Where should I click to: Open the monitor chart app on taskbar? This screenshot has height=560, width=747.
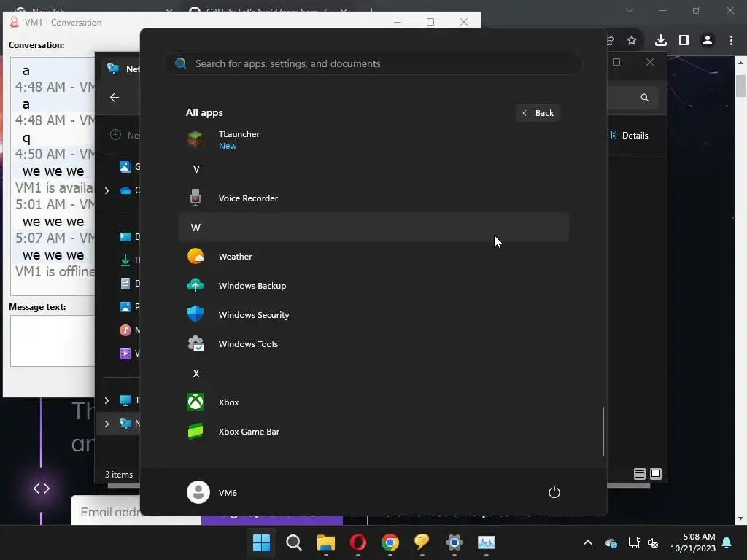(x=487, y=542)
